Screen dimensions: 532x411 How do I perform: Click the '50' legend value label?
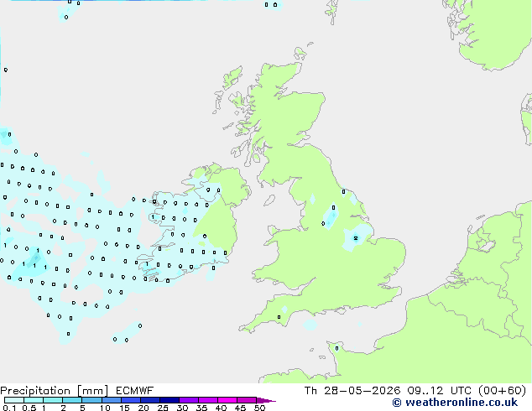click(x=259, y=408)
